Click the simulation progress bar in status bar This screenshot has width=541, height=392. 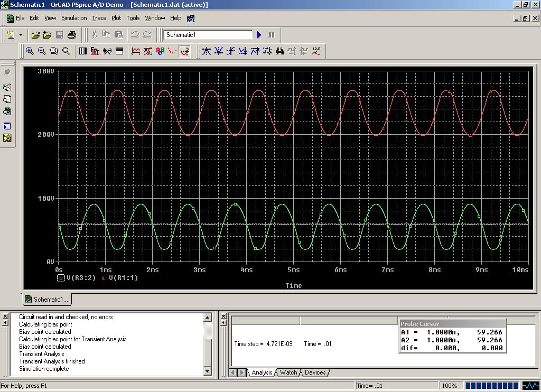click(492, 386)
